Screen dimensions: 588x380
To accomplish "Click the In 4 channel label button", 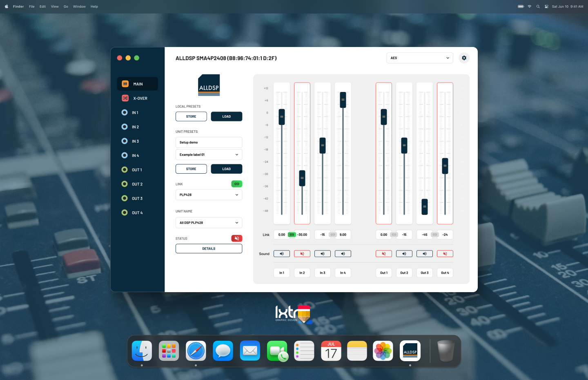I will 343,273.
